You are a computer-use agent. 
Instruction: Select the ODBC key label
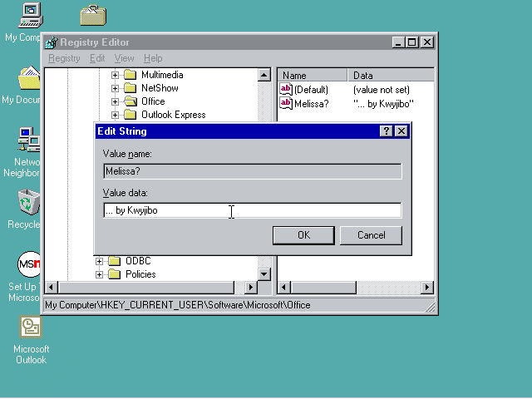(x=138, y=261)
